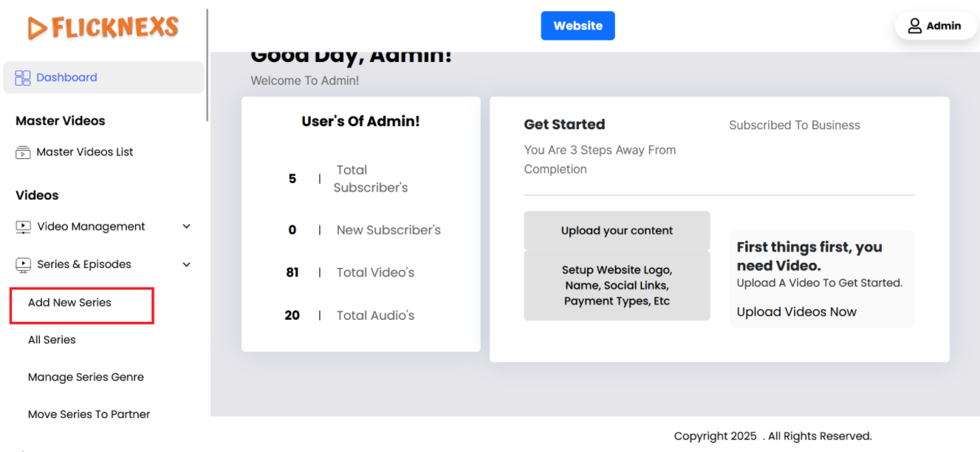Click the blue Website button
Screen dimensions: 980x452
click(578, 26)
